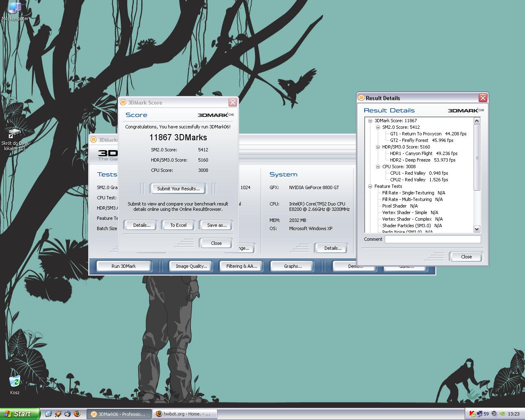The image size is (525, 420).
Task: Open Filtering & AA settings
Action: (242, 266)
